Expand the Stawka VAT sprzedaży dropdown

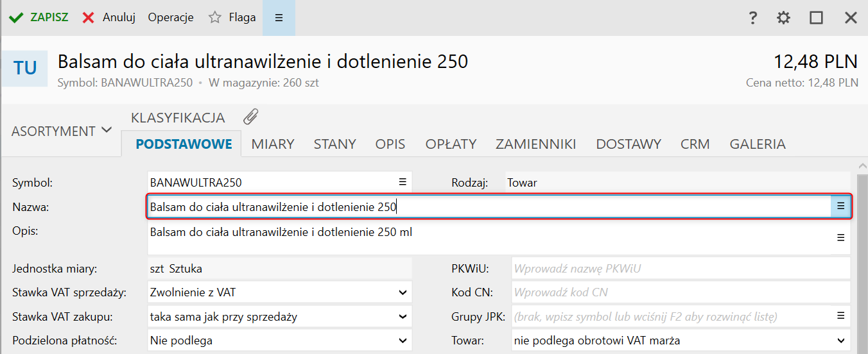403,292
